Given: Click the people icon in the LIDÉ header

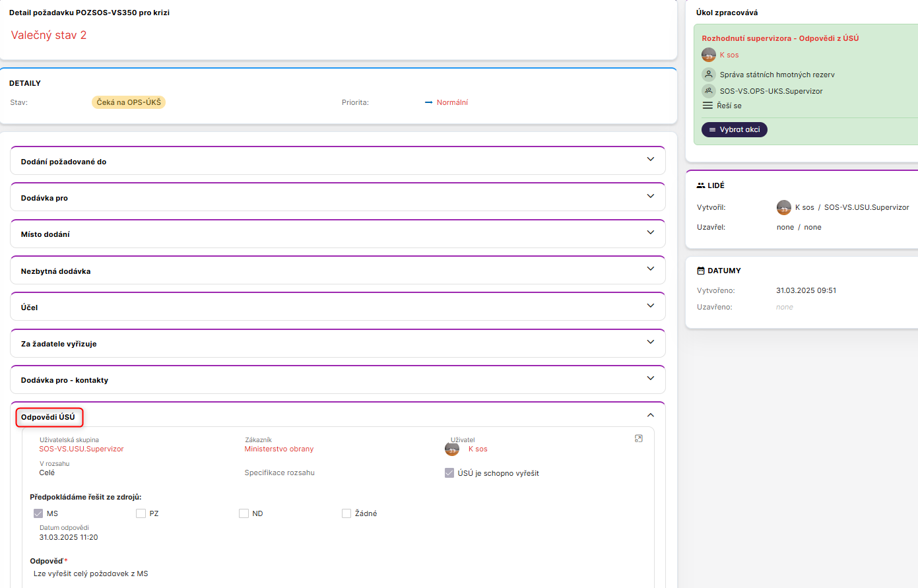Looking at the screenshot, I should (x=701, y=185).
